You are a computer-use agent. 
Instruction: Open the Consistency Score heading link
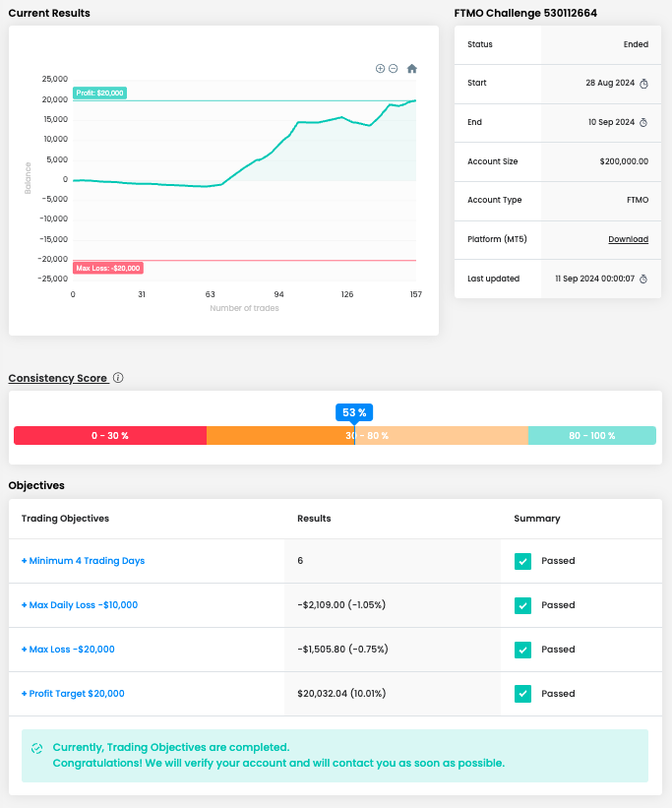pyautogui.click(x=58, y=378)
